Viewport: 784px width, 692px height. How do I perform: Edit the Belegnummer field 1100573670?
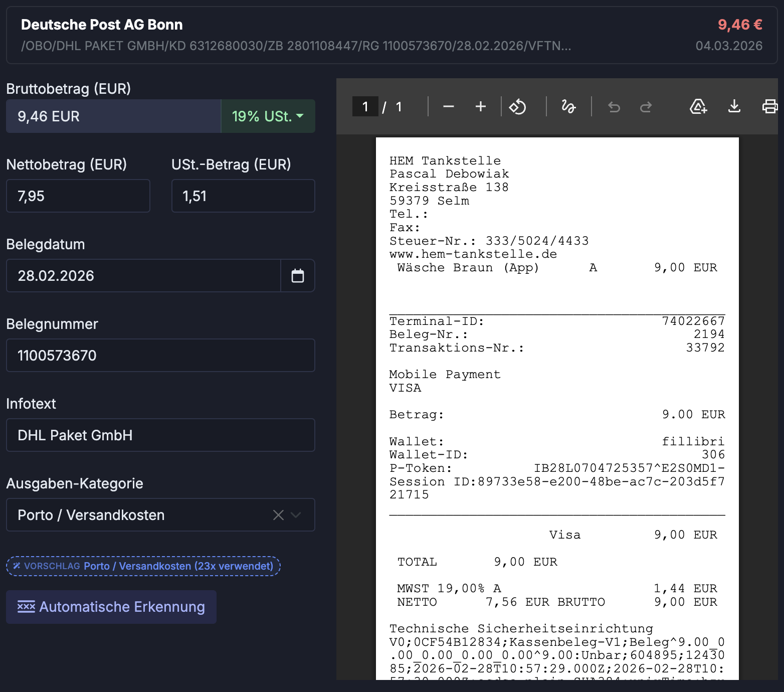pos(160,356)
